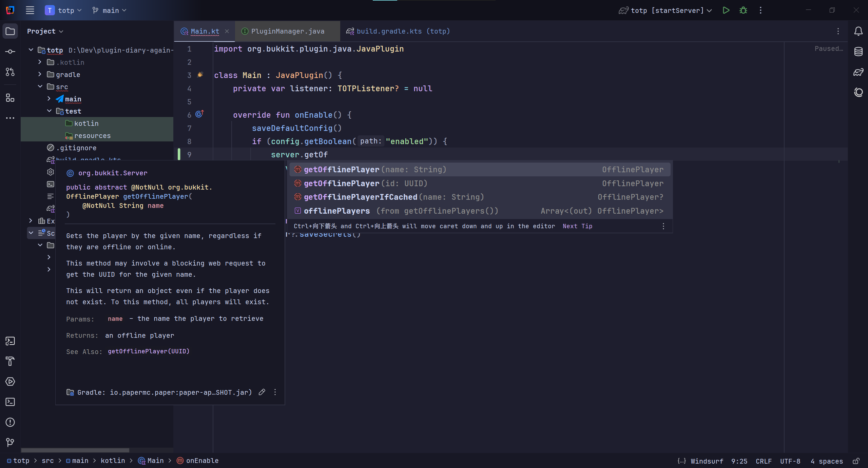
Task: Open the Commit tool window
Action: click(x=10, y=52)
